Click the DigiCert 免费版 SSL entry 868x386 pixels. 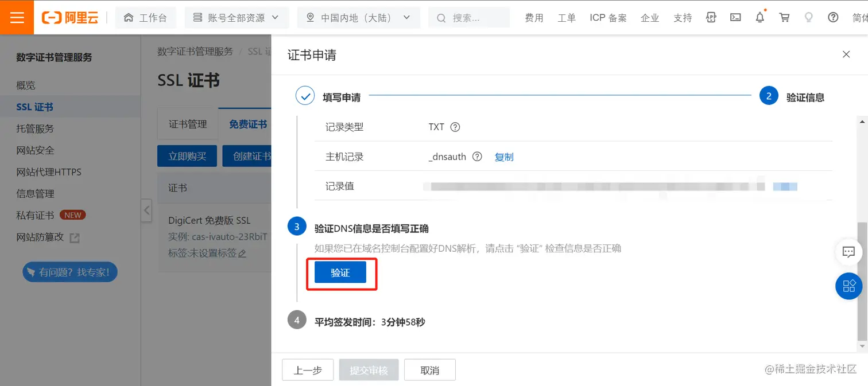pos(210,220)
